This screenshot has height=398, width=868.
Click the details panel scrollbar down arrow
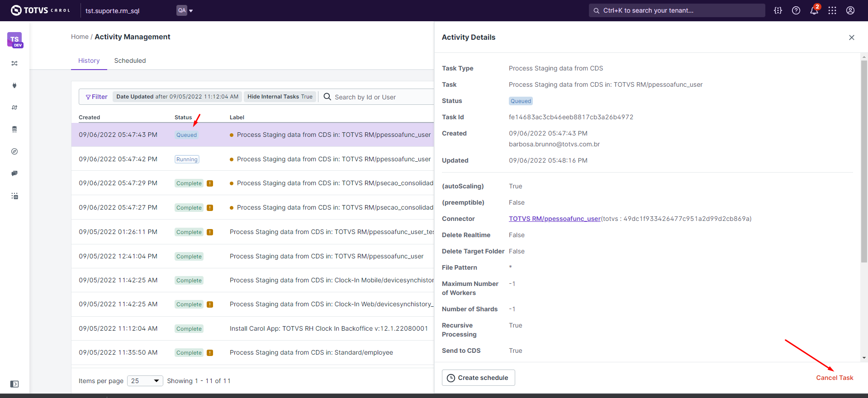pyautogui.click(x=864, y=358)
